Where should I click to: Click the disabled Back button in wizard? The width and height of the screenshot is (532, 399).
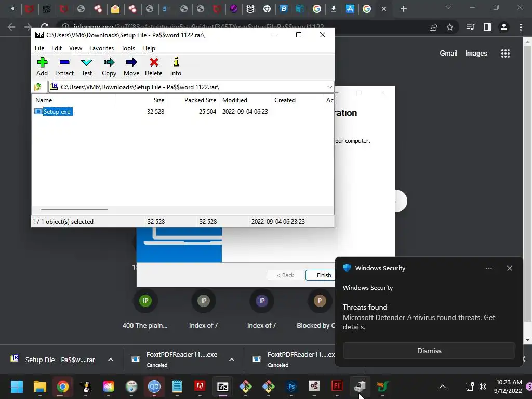[x=285, y=275]
